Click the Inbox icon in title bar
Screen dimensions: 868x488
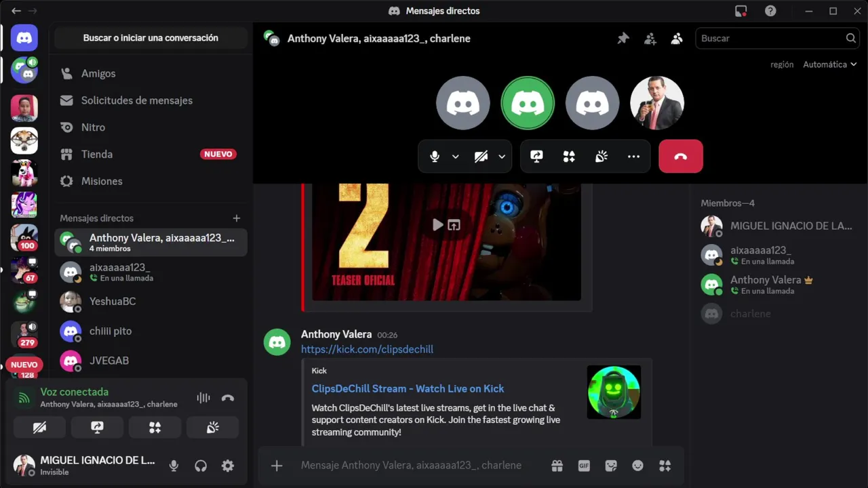click(741, 11)
